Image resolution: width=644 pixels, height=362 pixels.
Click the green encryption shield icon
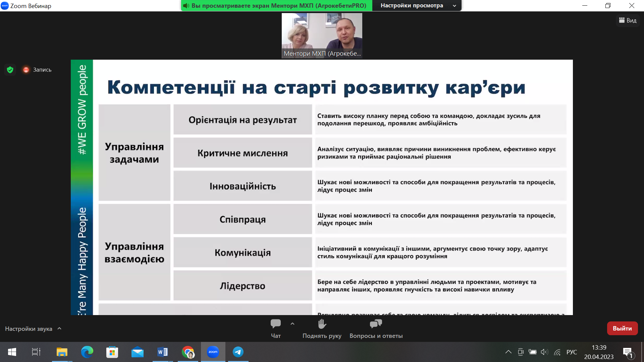click(x=10, y=70)
